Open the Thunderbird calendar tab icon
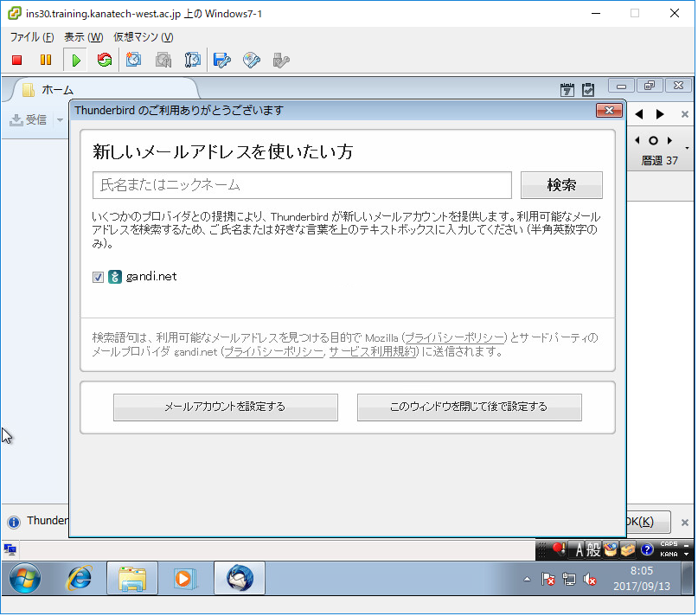698x616 pixels. [567, 89]
